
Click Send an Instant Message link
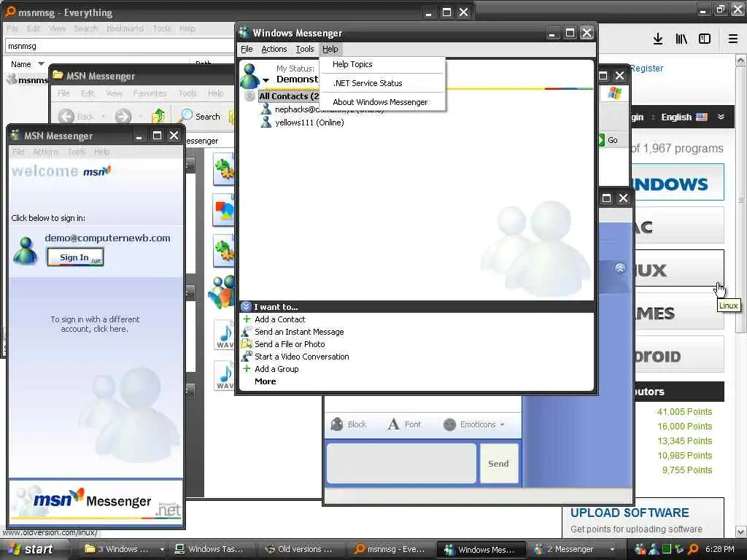click(299, 332)
